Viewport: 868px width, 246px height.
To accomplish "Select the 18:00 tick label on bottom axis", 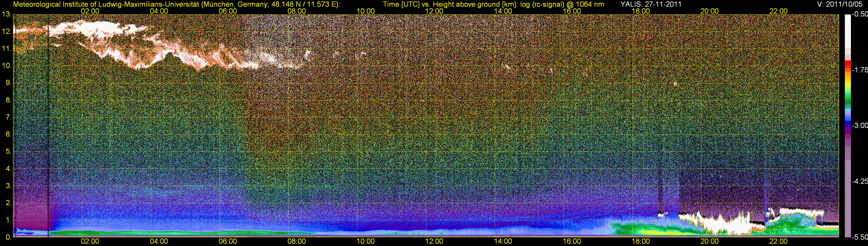I will tap(641, 242).
